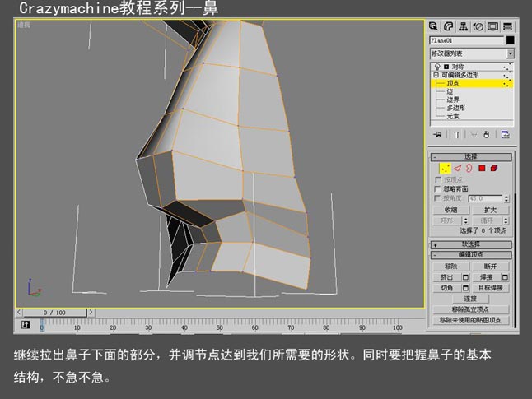Open Weld (焊接) settings box

505,277
